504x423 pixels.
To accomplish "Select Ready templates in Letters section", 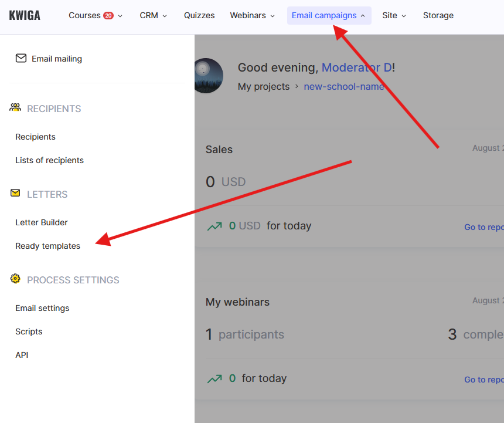I will [x=48, y=246].
